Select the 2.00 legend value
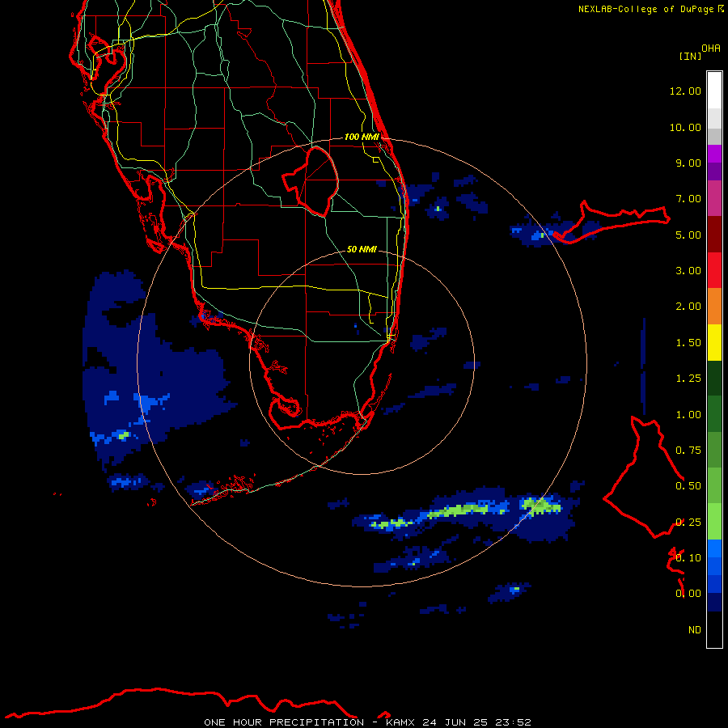 point(688,307)
